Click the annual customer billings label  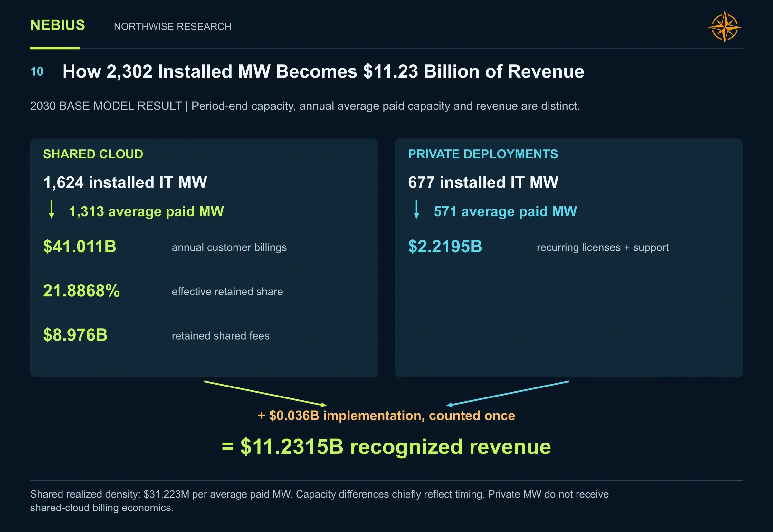(x=229, y=247)
